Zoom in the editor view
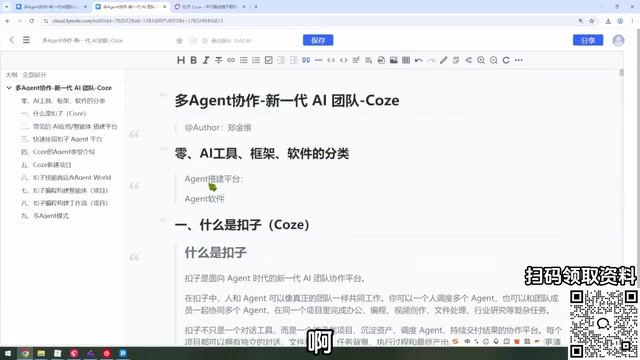Screen dimensions: 640x360 coord(481,60)
